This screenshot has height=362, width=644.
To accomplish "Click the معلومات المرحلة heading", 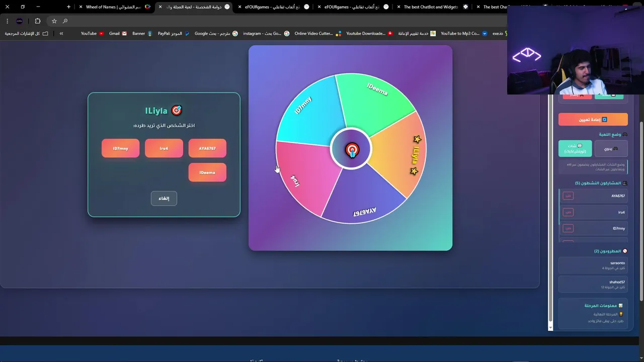I will [x=604, y=305].
